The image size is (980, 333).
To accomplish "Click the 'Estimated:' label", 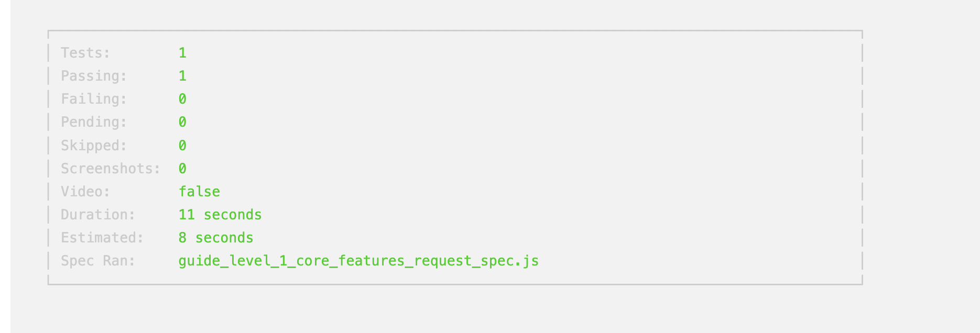I will click(102, 238).
